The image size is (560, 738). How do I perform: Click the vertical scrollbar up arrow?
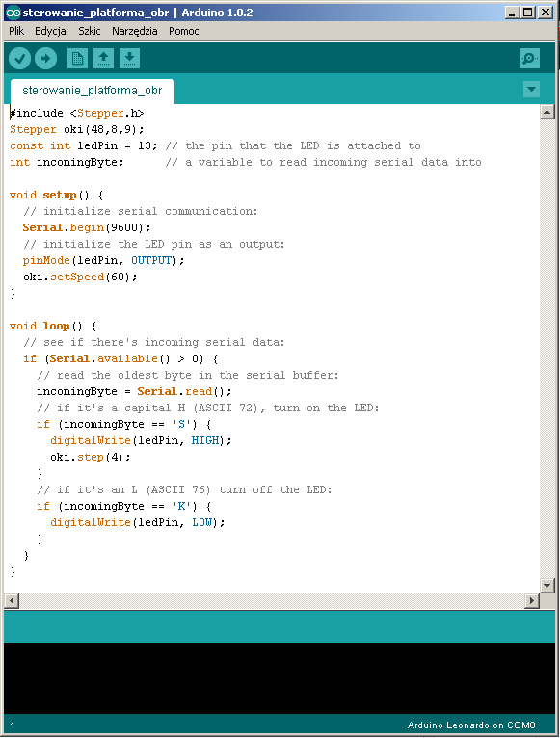click(x=547, y=112)
